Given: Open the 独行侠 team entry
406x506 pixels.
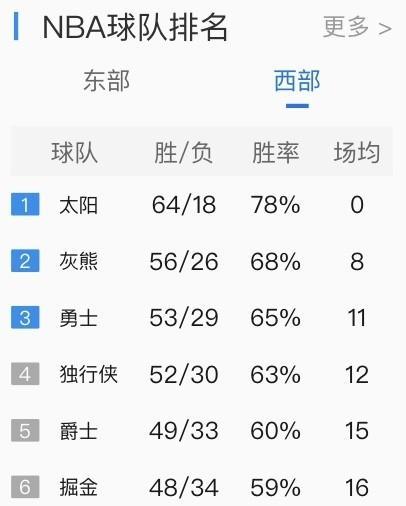Looking at the screenshot, I should tap(88, 374).
